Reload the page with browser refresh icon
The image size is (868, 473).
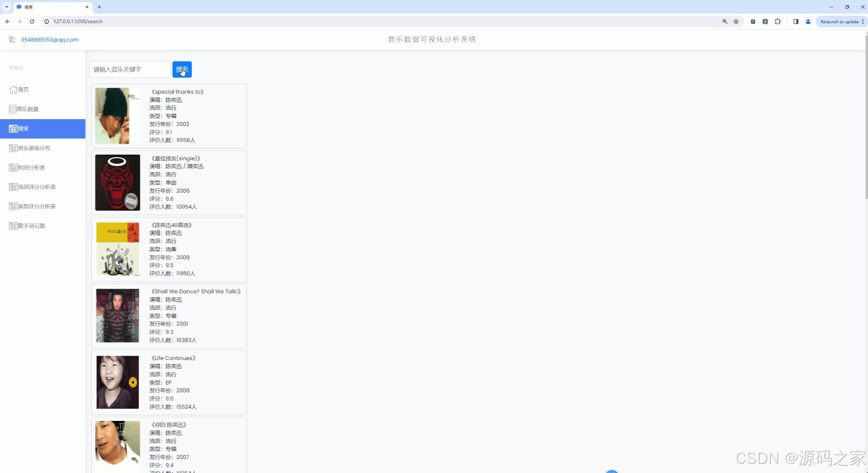click(x=32, y=21)
